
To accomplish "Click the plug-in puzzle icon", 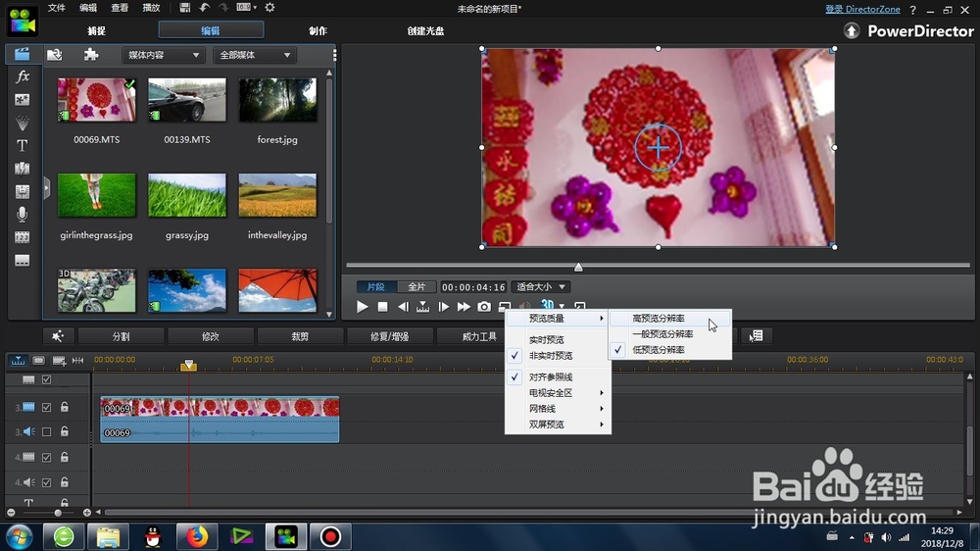I will click(91, 54).
